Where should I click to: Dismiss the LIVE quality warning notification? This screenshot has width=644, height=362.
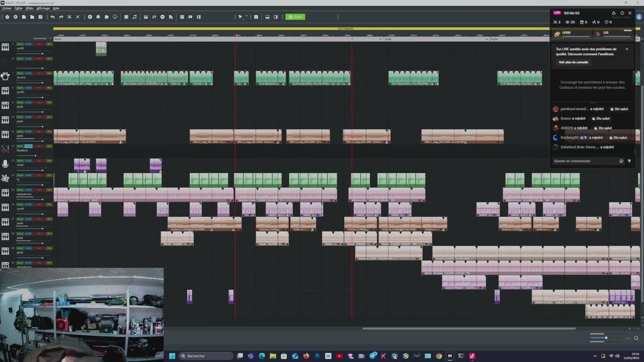pyautogui.click(x=627, y=49)
